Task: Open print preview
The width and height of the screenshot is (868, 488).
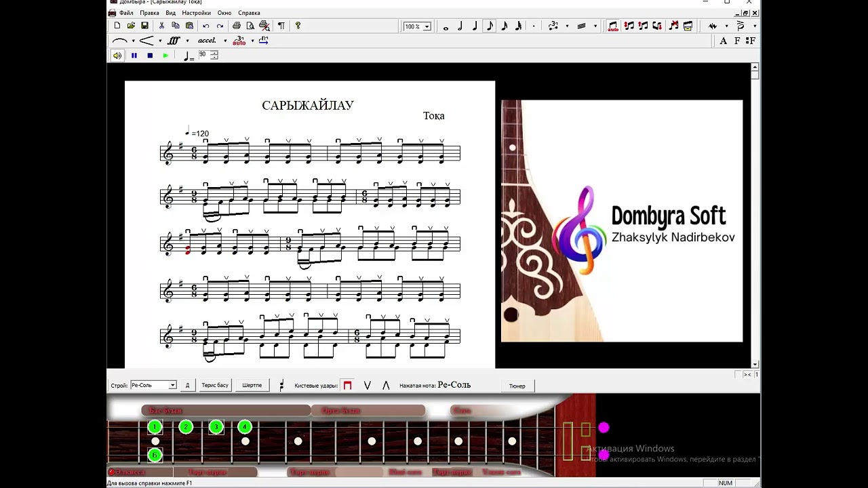Action: (x=250, y=26)
